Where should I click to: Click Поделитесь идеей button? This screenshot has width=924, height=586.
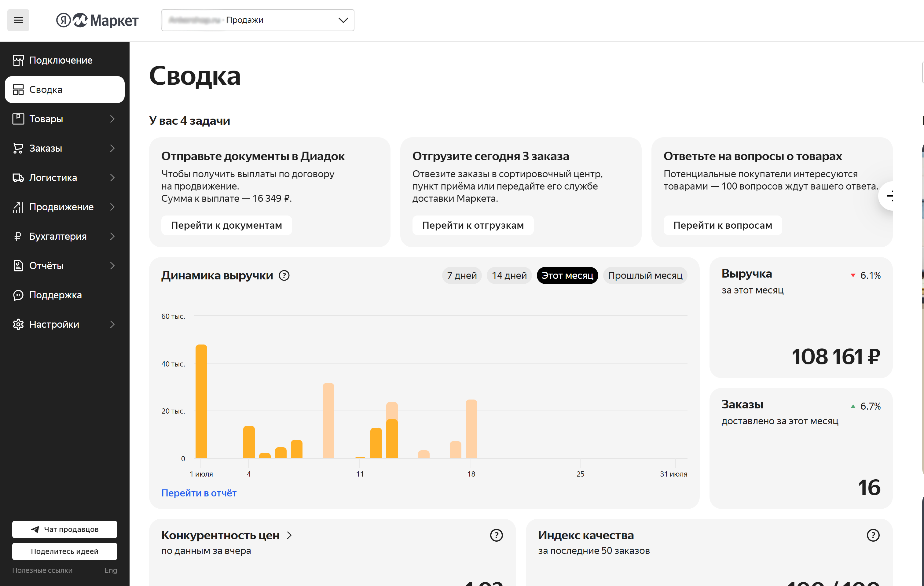64,551
